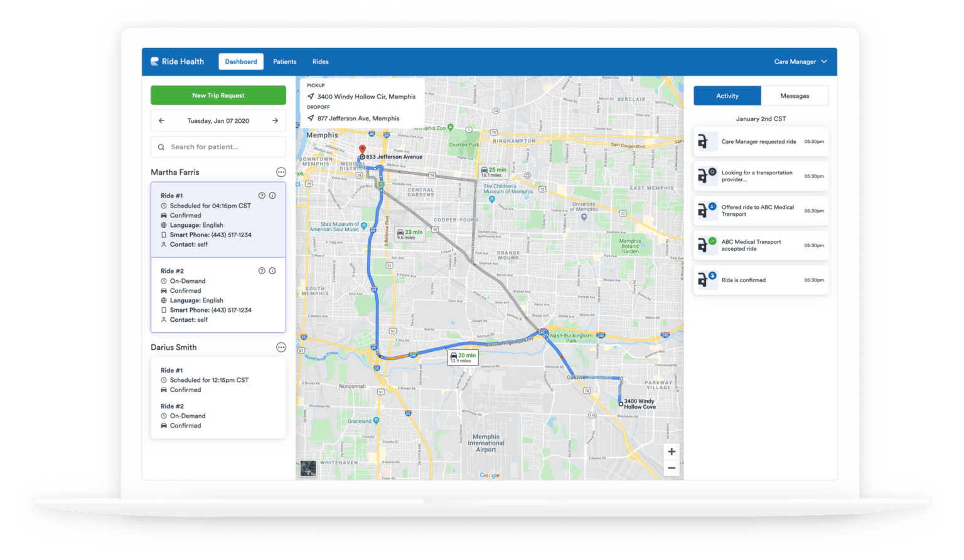Click the Google link on the map
This screenshot has height=560, width=964.
tap(489, 475)
